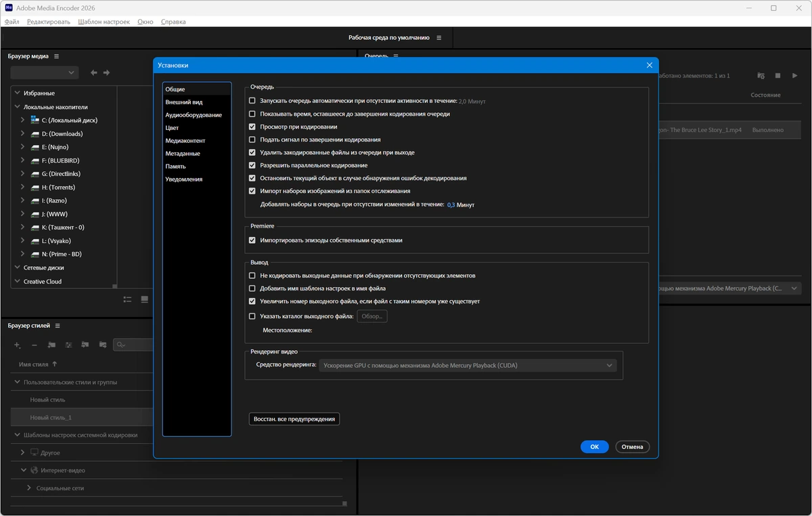Collapse Пользовательские стили и группы
Viewport: 812px width, 516px height.
pyautogui.click(x=18, y=382)
